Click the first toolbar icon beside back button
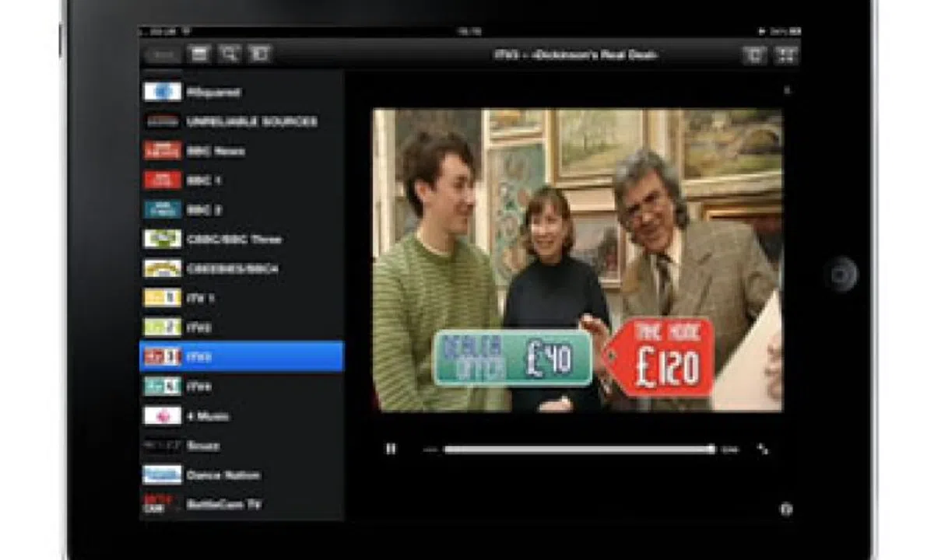Viewport: 934px width, 560px height. coord(200,54)
